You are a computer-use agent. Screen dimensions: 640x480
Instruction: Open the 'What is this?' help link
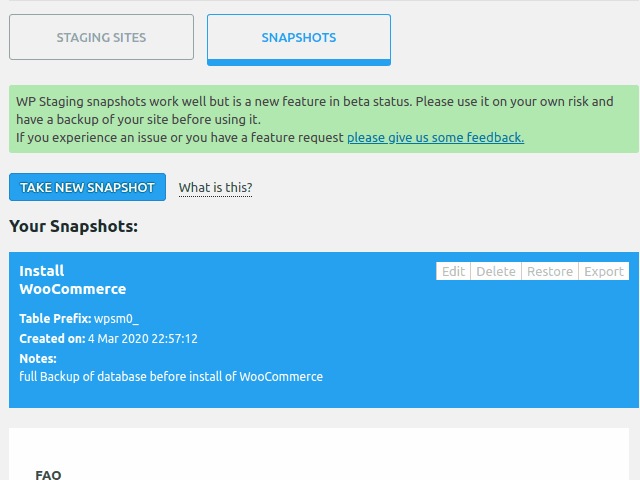click(216, 188)
